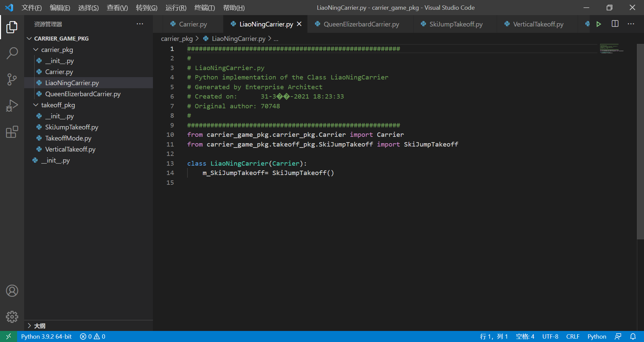Open the Source Control view
The width and height of the screenshot is (644, 342).
point(12,79)
